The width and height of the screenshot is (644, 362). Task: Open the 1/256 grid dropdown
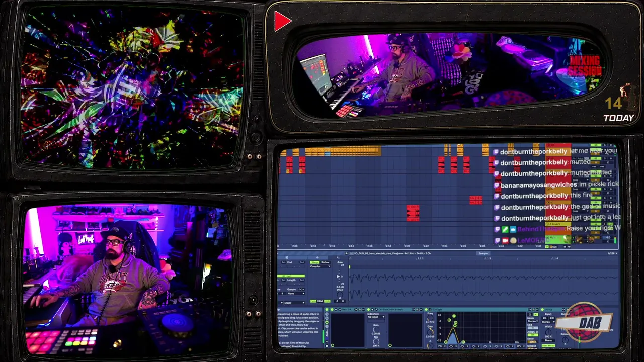(x=612, y=253)
